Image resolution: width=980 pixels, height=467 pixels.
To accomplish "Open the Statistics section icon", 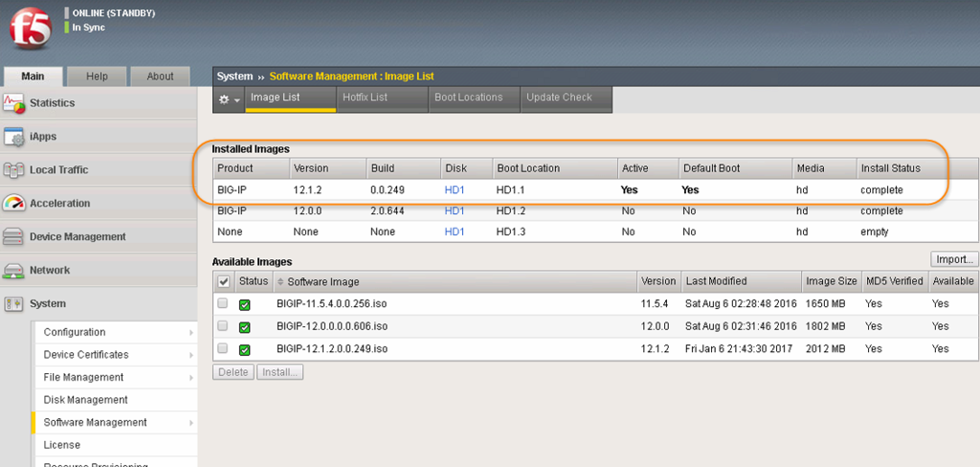I will (x=13, y=103).
